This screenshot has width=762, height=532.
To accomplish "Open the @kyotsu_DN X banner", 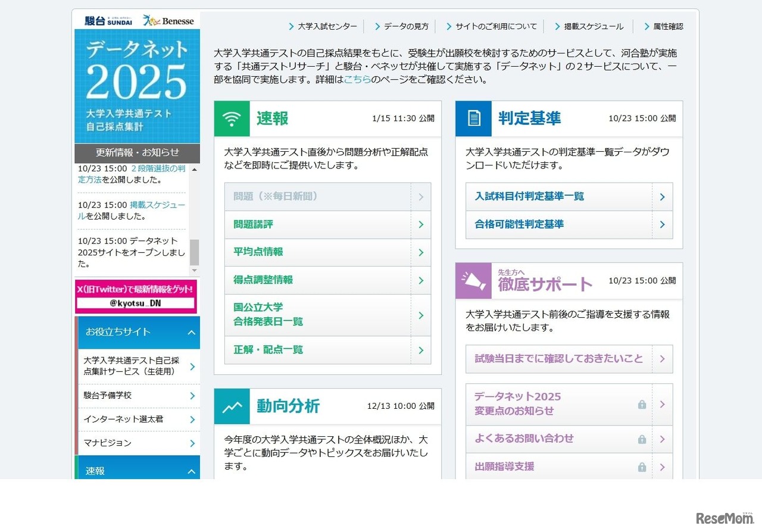I will coord(137,296).
